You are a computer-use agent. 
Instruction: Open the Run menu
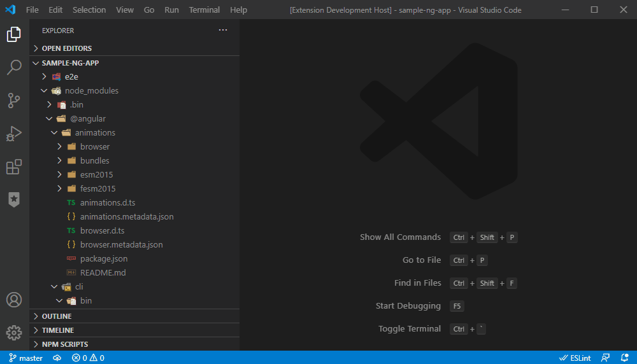tap(171, 10)
